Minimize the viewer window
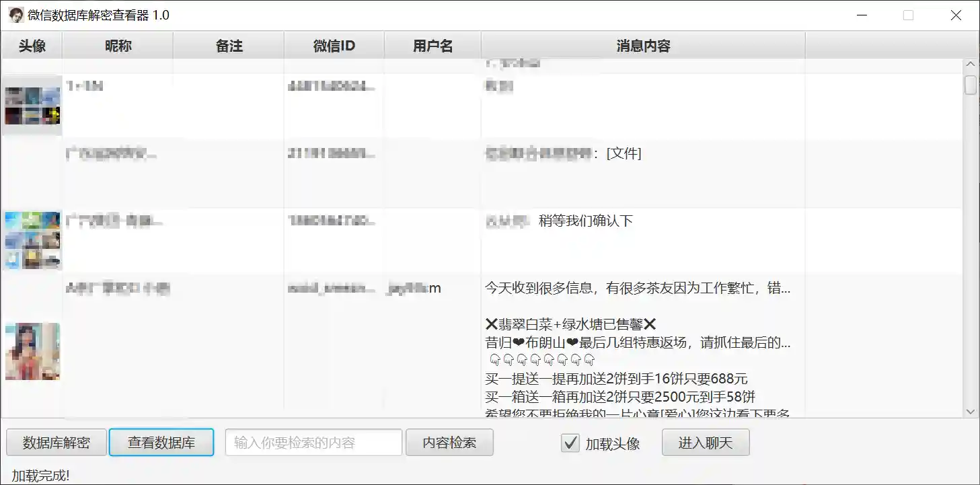Screen dimensions: 980x485 tap(861, 15)
